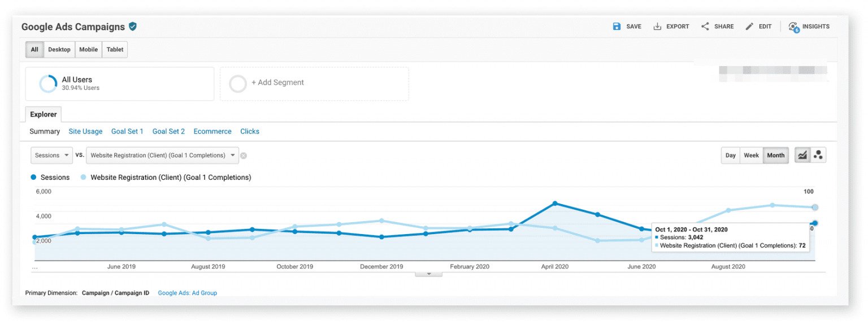The height and width of the screenshot is (324, 868).
Task: Open the Sessions metric dropdown
Action: [51, 155]
